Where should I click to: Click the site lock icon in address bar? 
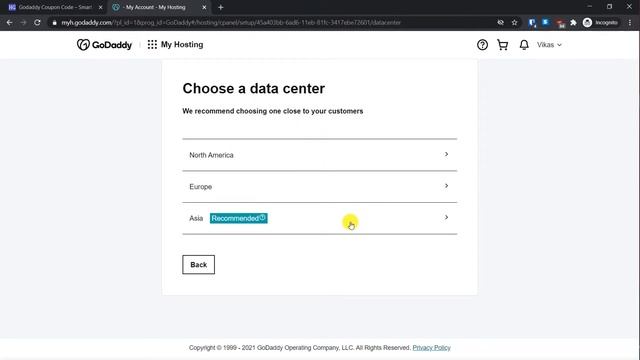point(54,23)
